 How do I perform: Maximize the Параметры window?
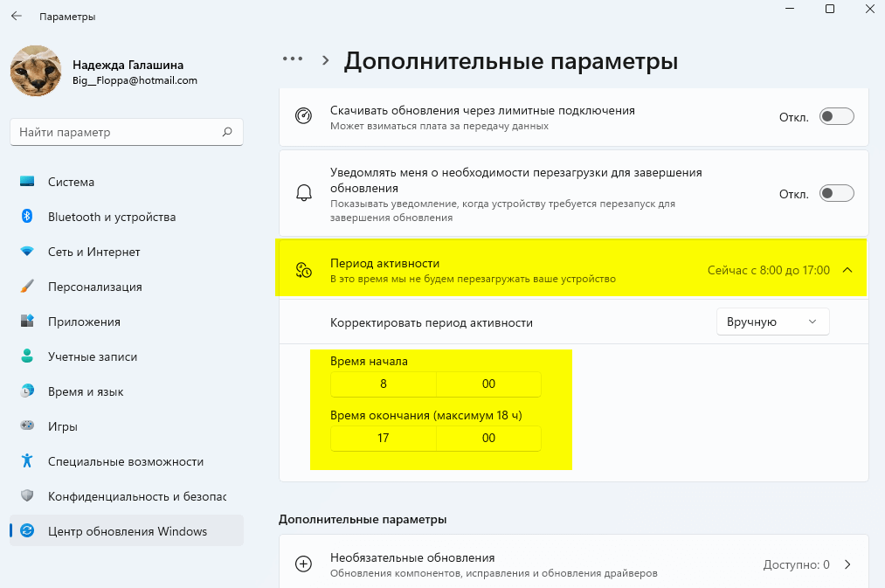tap(830, 9)
